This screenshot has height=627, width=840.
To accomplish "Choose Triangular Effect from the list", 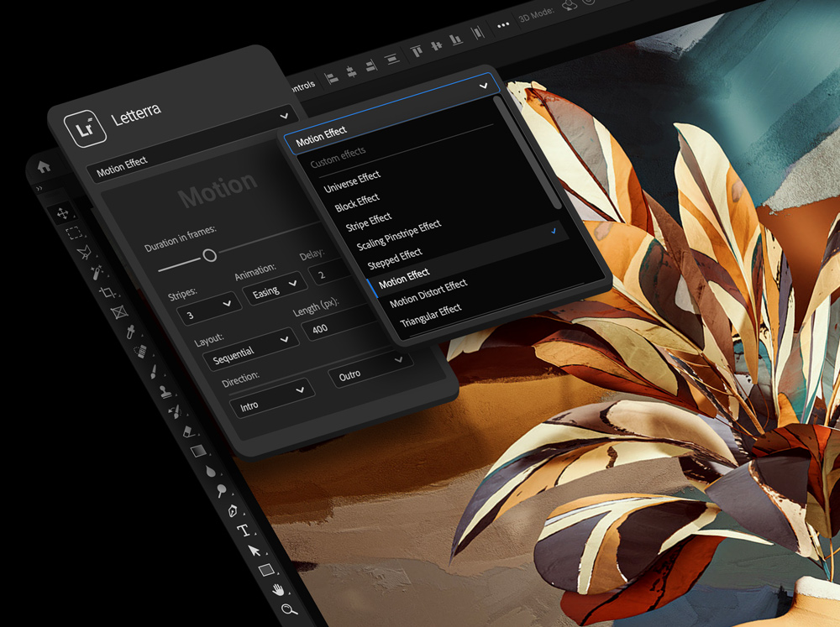I will coord(431,316).
